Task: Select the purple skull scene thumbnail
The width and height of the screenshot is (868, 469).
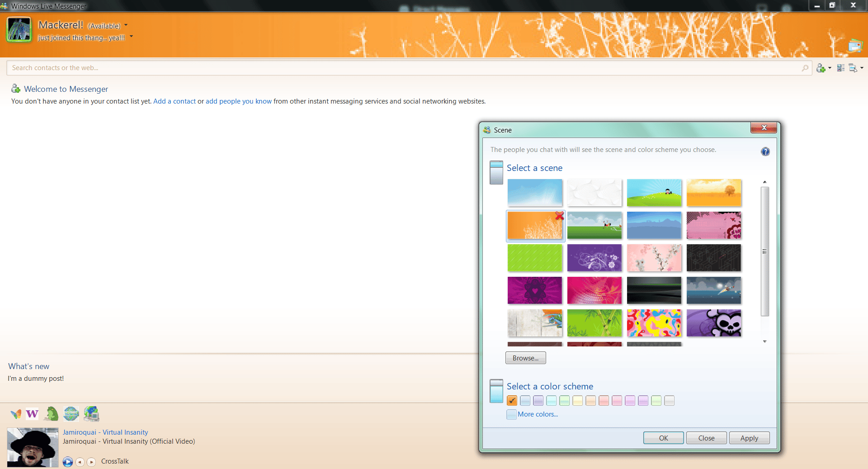Action: 713,323
